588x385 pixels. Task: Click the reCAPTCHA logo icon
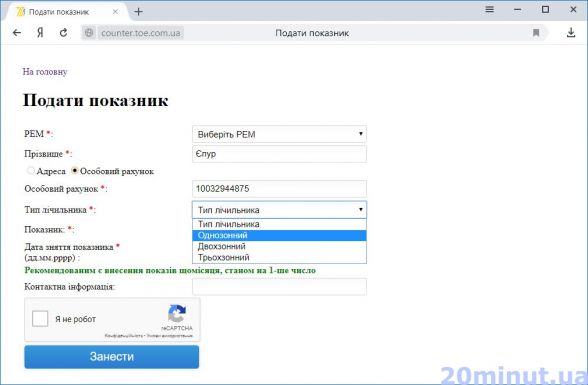pyautogui.click(x=177, y=313)
